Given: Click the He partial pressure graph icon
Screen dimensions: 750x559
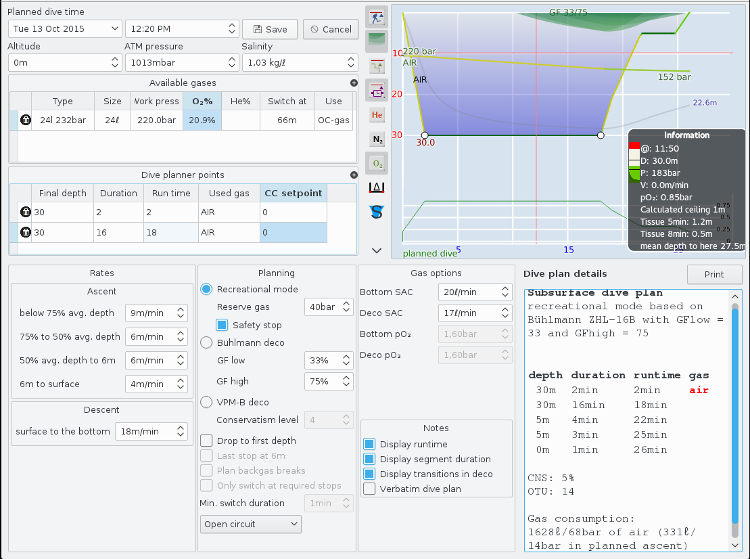Looking at the screenshot, I should pos(377,116).
